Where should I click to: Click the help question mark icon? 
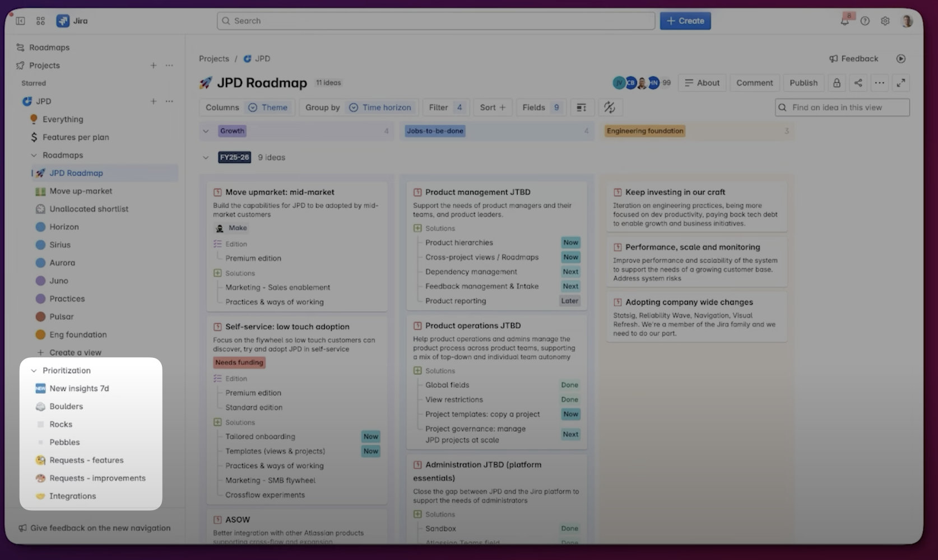865,21
